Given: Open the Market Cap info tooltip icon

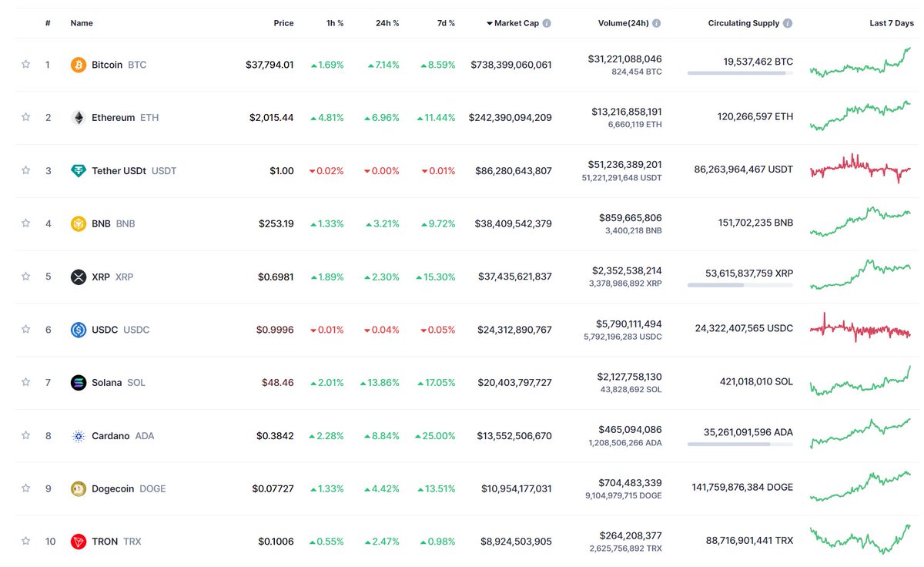Looking at the screenshot, I should point(547,22).
